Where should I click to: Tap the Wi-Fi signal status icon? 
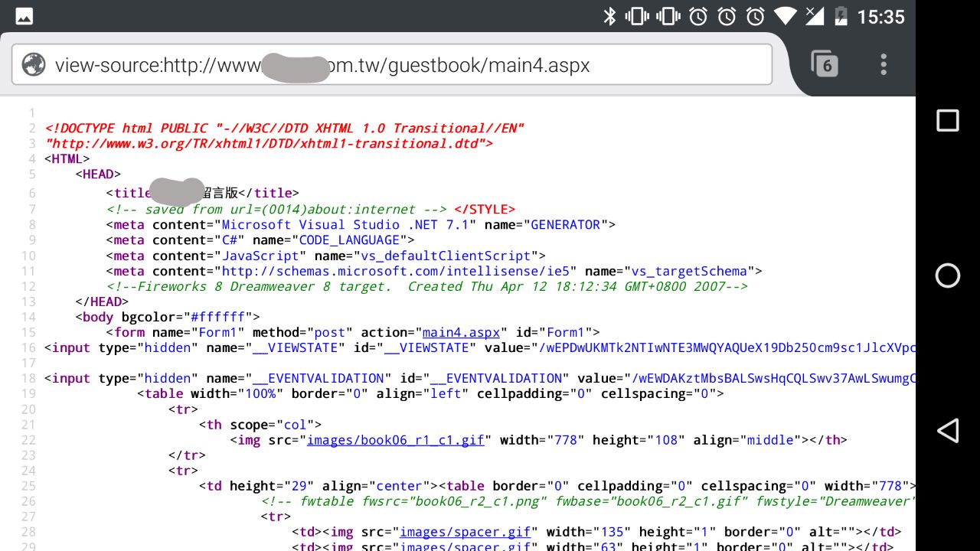coord(785,16)
